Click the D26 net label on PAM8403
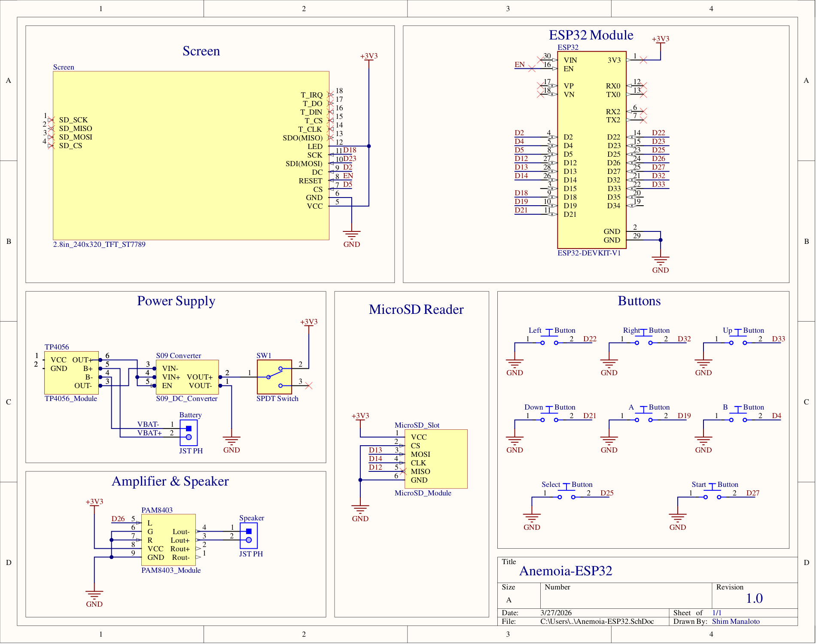This screenshot has width=816, height=644. coord(118,519)
